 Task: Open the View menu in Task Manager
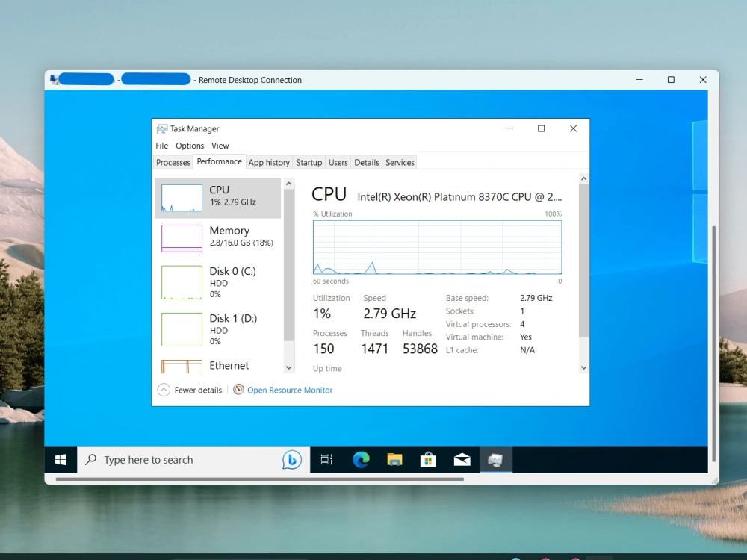220,146
